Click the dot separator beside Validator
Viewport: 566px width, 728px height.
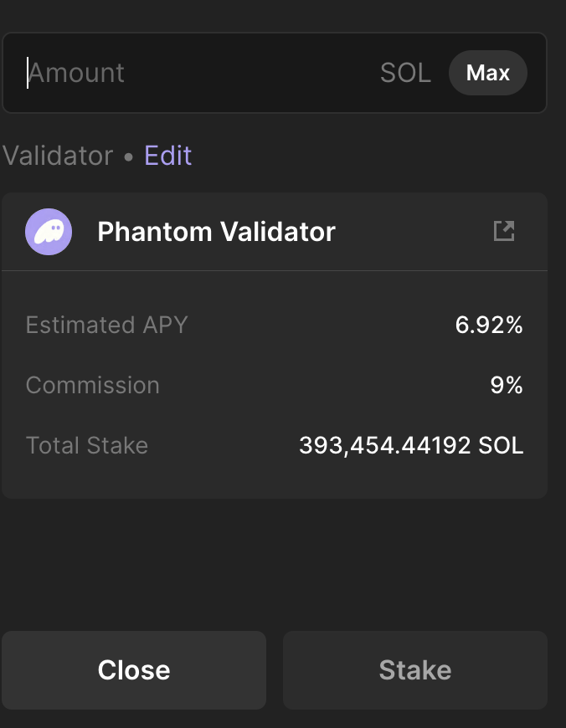click(129, 156)
